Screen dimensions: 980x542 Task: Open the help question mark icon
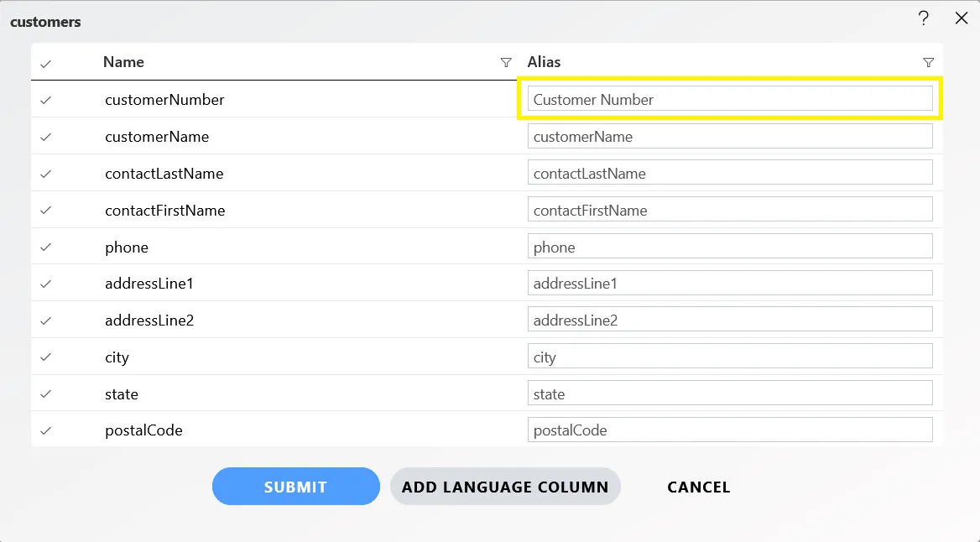pos(923,18)
